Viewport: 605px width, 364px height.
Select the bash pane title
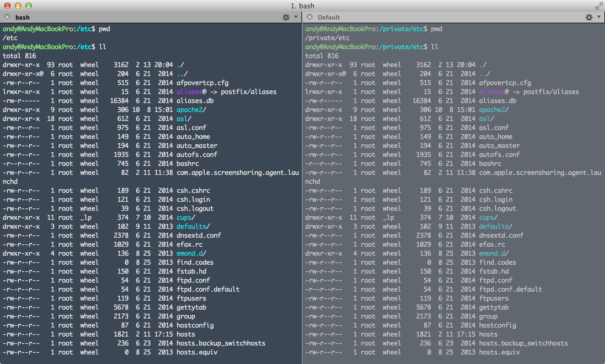pyautogui.click(x=22, y=17)
